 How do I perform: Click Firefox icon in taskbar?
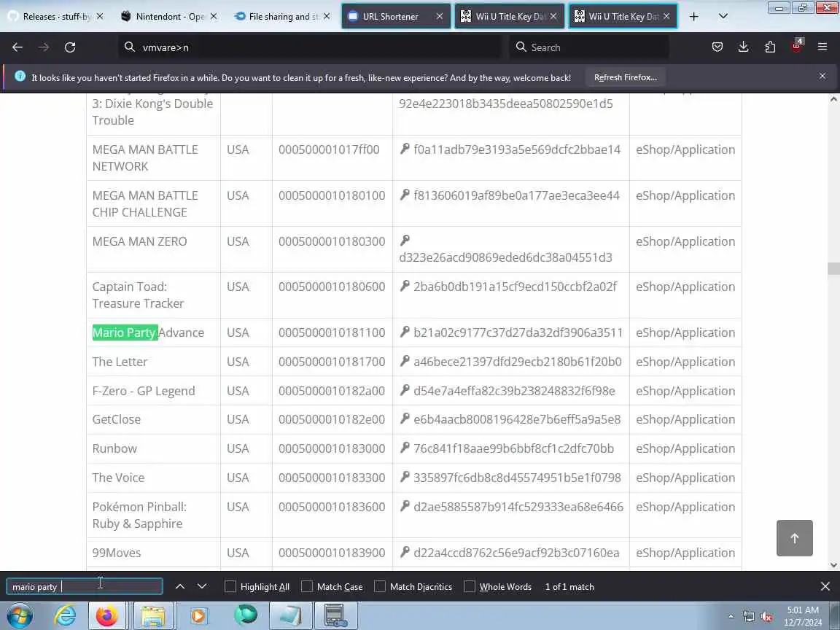[107, 616]
